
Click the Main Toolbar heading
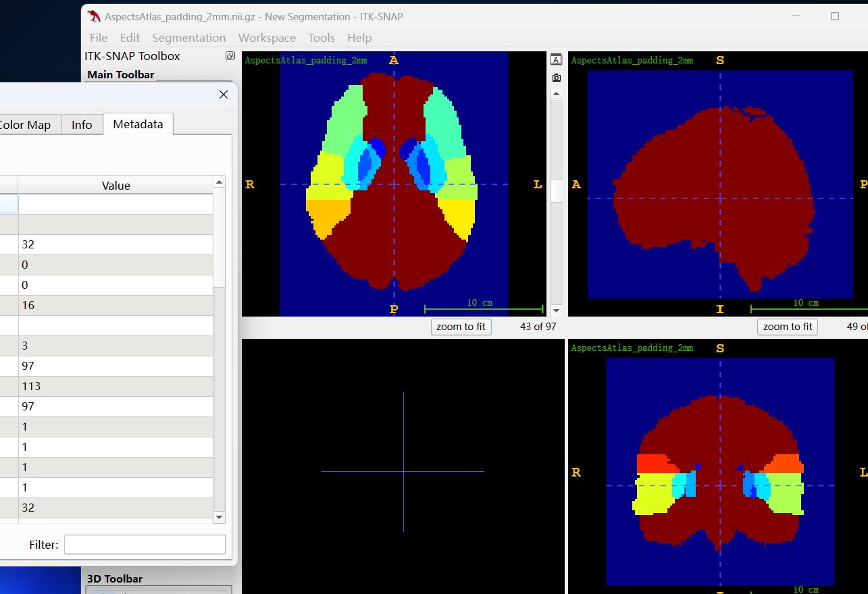[x=121, y=74]
